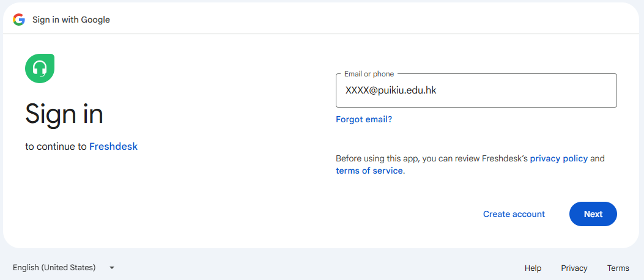Viewport: 644px width, 280px height.
Task: Open the Terms footer link
Action: (618, 268)
